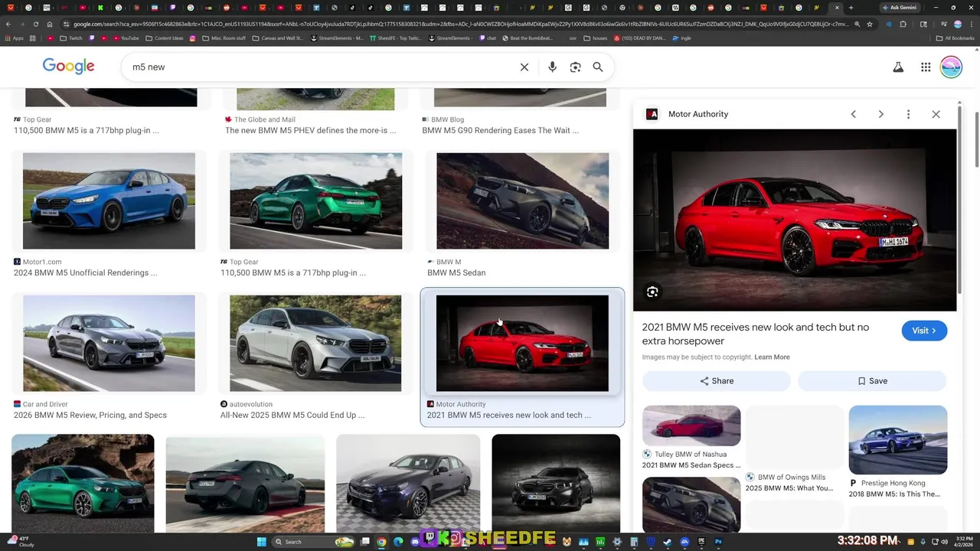Image resolution: width=980 pixels, height=551 pixels.
Task: Open Motor Authority source name in panel header
Action: 697,114
